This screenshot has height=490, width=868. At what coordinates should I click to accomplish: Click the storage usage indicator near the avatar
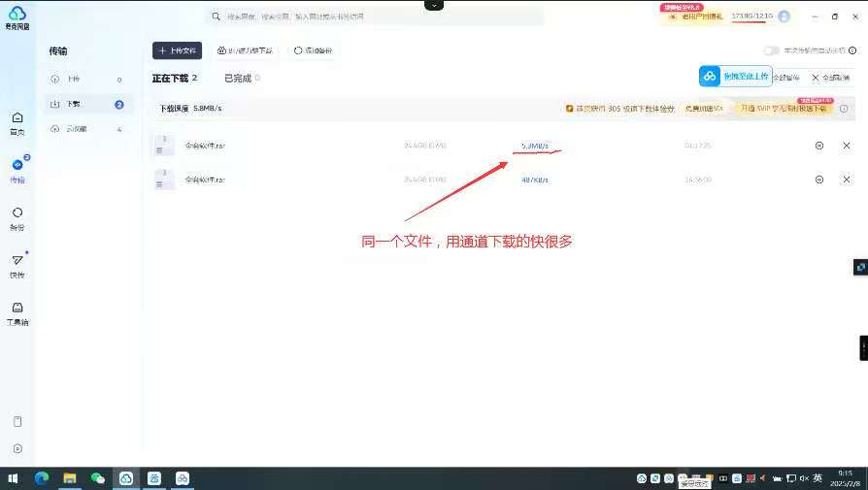(x=751, y=16)
